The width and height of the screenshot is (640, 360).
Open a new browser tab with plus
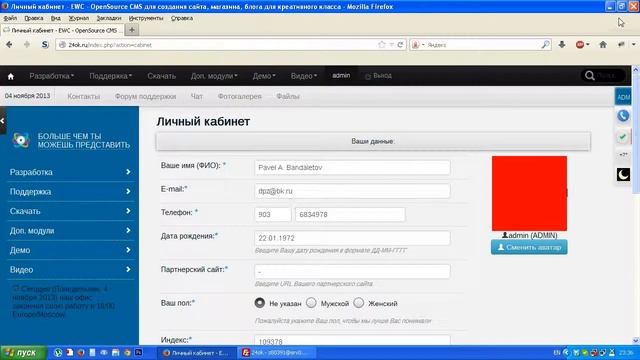131,30
